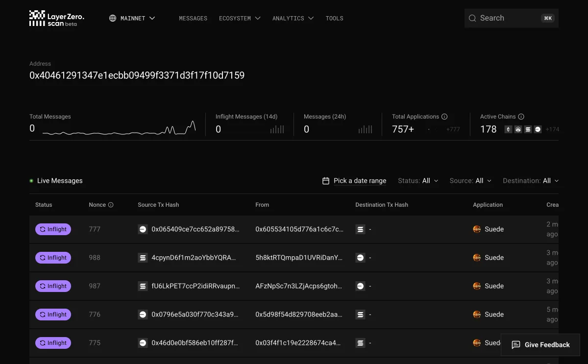Click the magnifier icon in search bar
The height and width of the screenshot is (364, 588).
(x=472, y=18)
